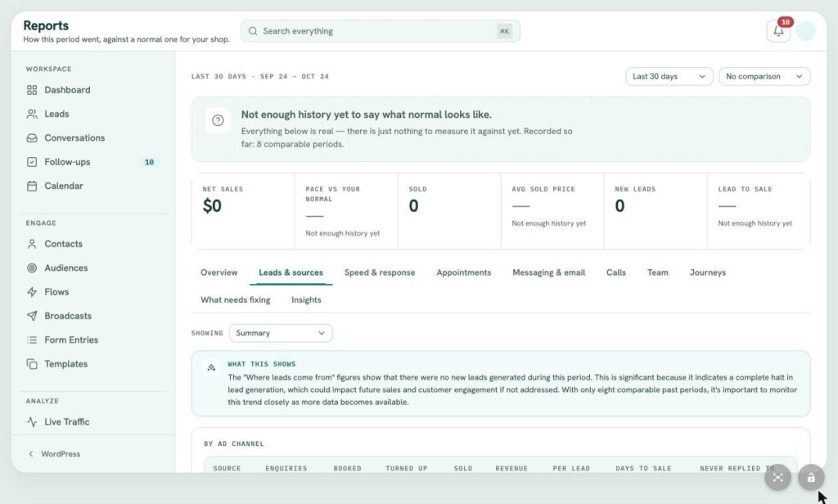Open the Team tab

pos(657,272)
